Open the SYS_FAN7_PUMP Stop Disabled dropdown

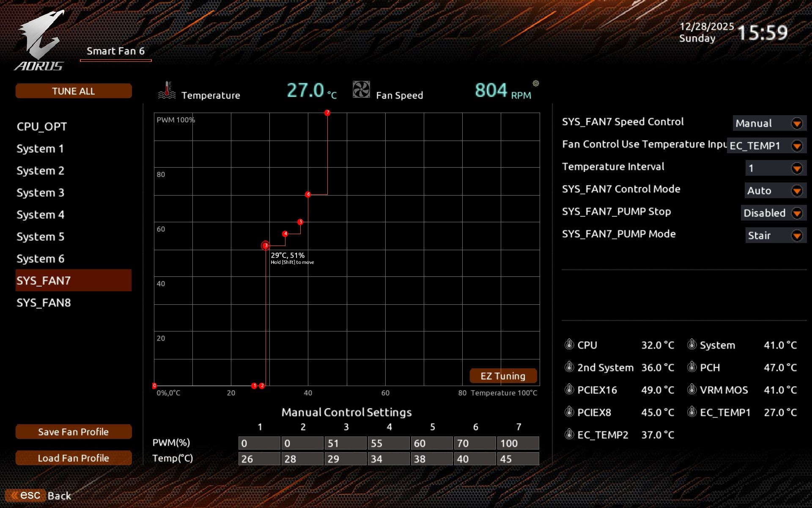tap(797, 213)
